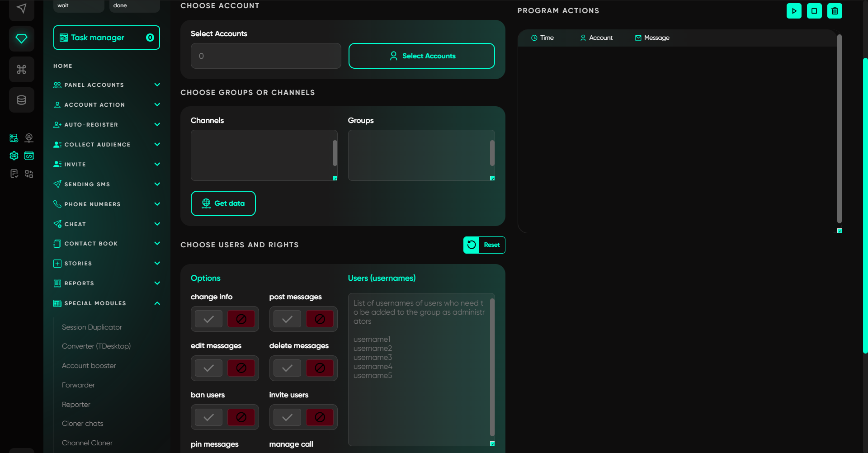Click the gear settings icon in sidebar
This screenshot has width=868, height=453.
[x=14, y=156]
